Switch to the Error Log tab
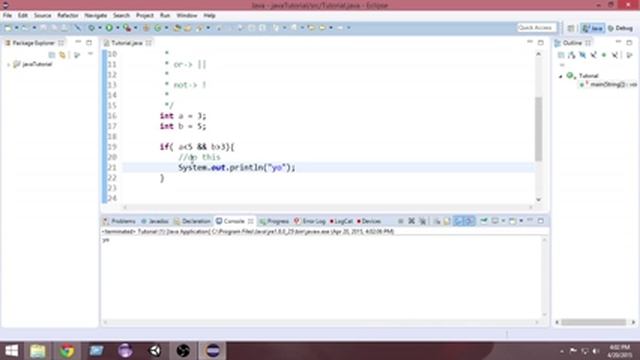640x360 pixels. [x=310, y=221]
